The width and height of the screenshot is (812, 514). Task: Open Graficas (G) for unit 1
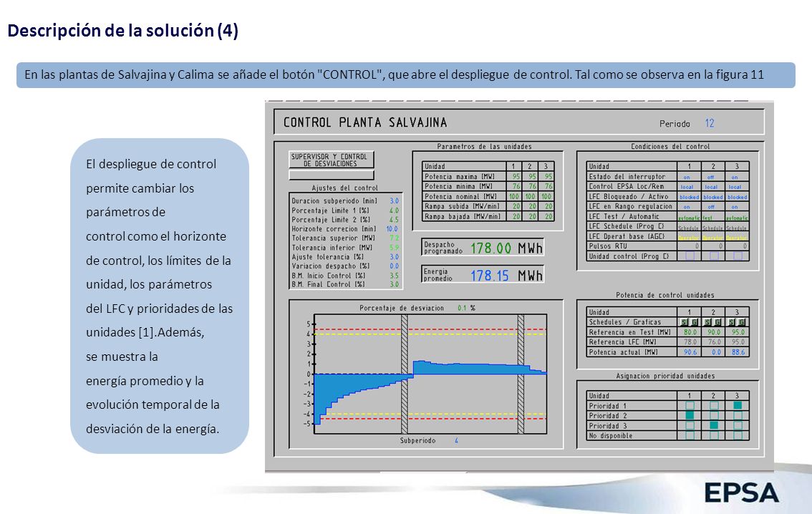click(x=695, y=322)
